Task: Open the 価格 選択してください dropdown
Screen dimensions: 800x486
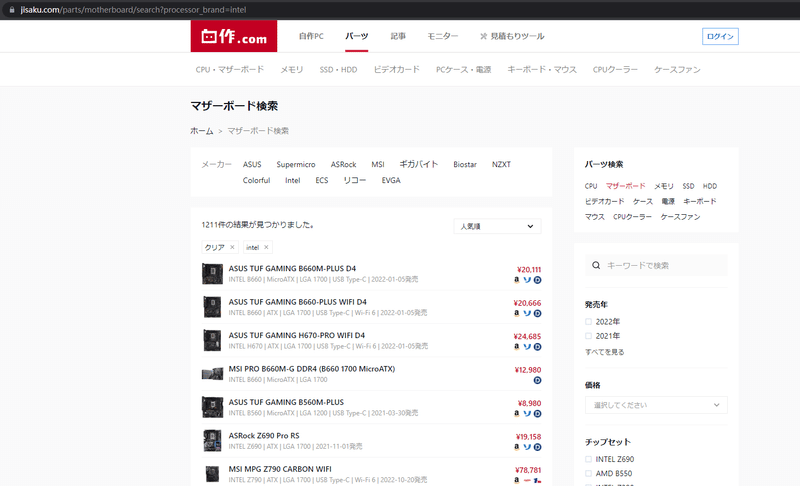Action: click(x=656, y=405)
